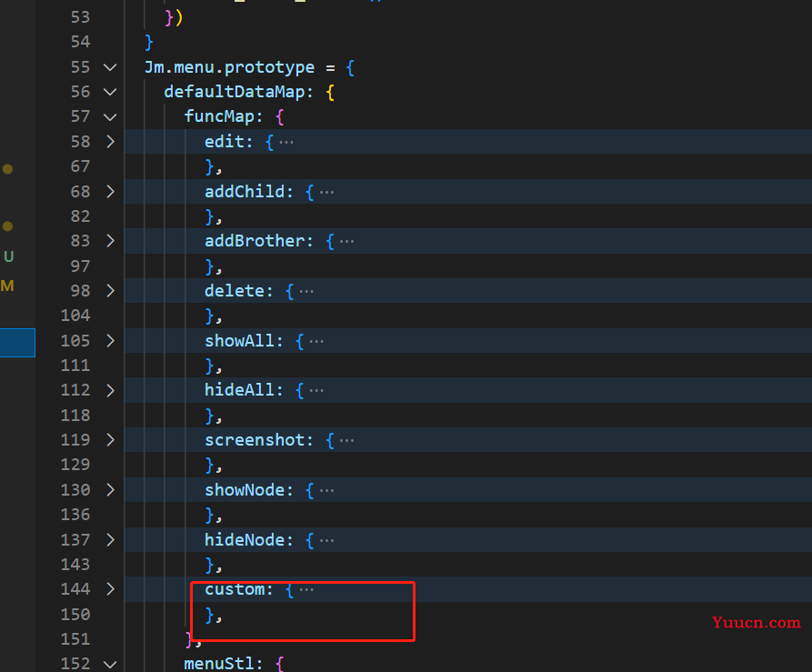Screen dimensions: 812x672
Task: Select the blue highlighted sidebar item
Action: (17, 343)
